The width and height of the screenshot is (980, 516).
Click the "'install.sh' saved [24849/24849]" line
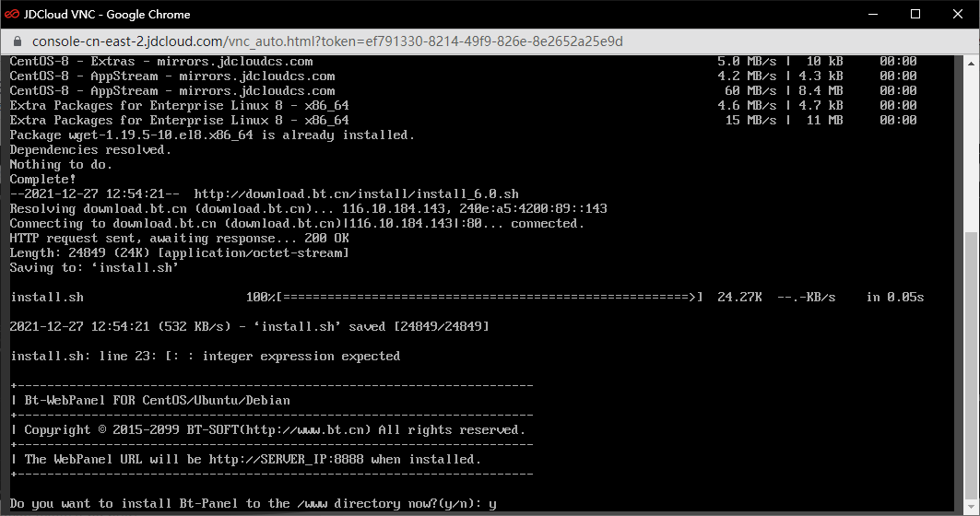[249, 327]
